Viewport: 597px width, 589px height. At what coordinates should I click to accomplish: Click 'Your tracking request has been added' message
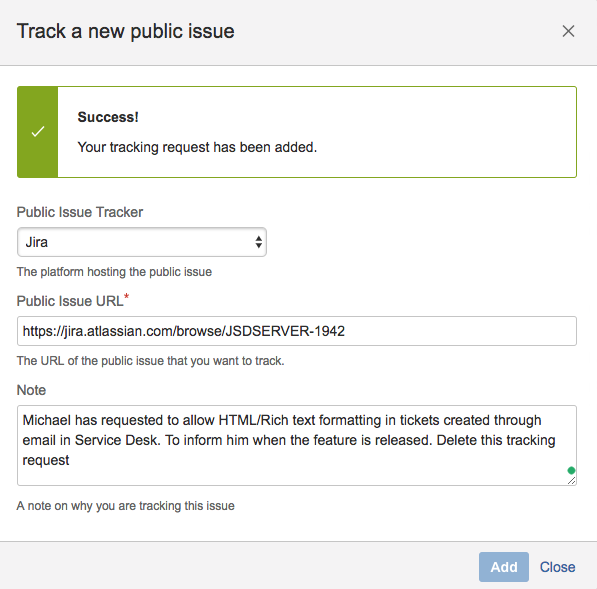click(197, 147)
